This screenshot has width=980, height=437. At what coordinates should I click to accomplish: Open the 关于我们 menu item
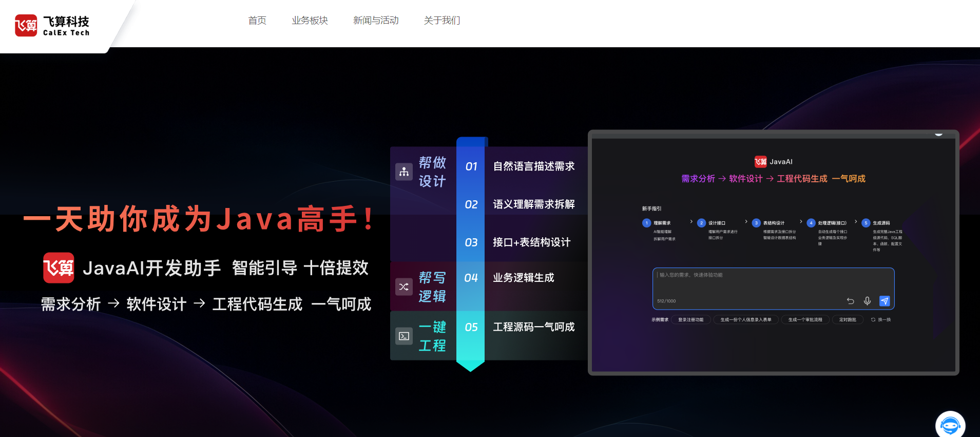[x=442, y=21]
